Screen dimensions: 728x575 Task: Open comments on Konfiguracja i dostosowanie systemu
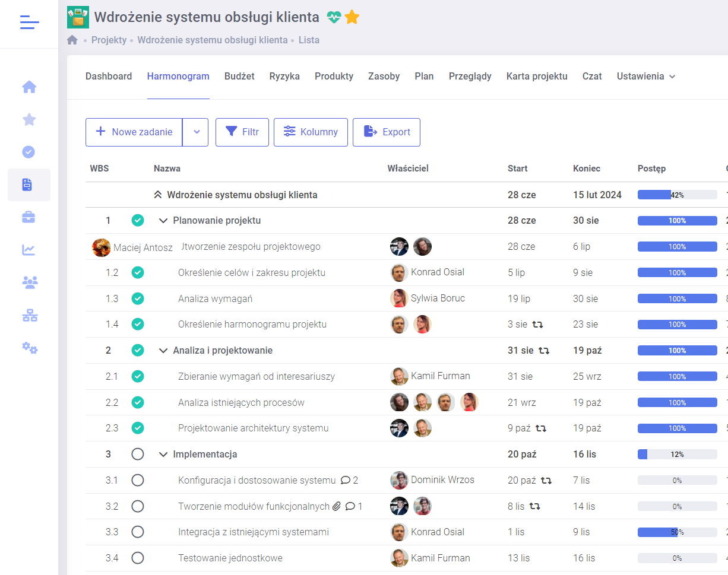click(349, 480)
